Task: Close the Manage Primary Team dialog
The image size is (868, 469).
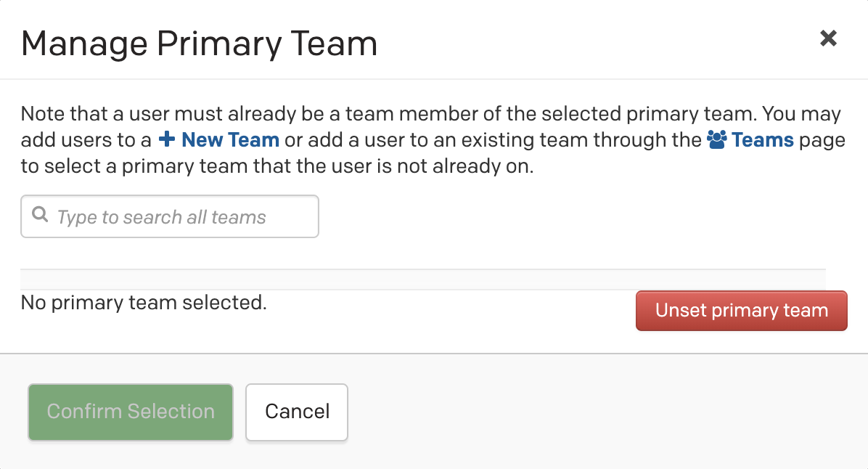Action: 828,38
